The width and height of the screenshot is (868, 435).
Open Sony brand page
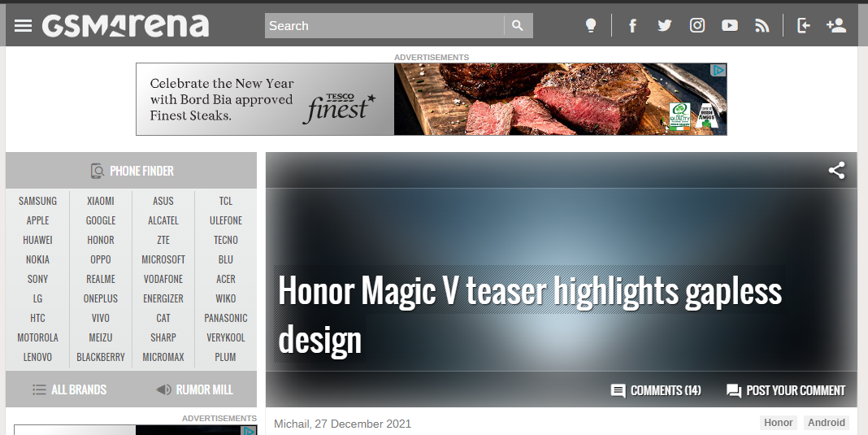(x=37, y=279)
